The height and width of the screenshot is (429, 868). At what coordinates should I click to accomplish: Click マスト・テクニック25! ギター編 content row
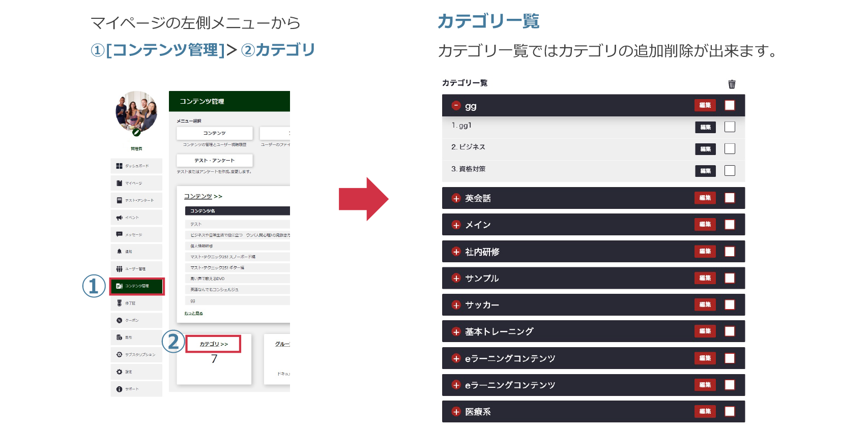pyautogui.click(x=237, y=268)
